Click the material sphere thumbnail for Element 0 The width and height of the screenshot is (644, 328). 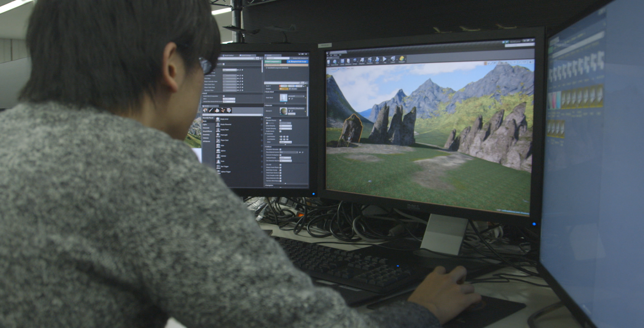283,111
